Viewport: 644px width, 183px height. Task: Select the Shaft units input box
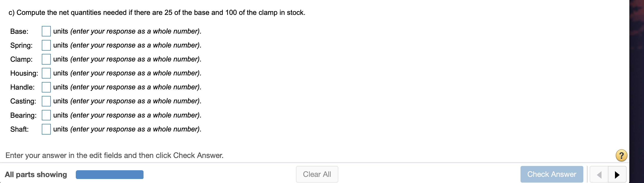pos(46,129)
